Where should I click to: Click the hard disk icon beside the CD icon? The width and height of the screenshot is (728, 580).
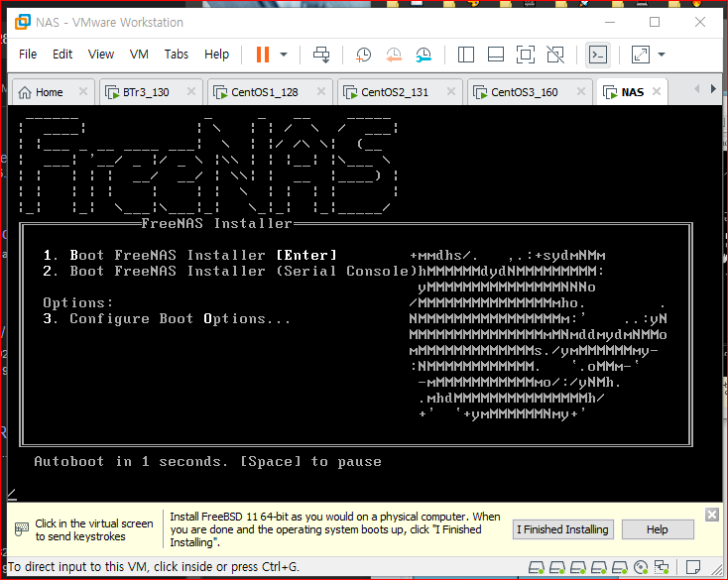[x=619, y=567]
